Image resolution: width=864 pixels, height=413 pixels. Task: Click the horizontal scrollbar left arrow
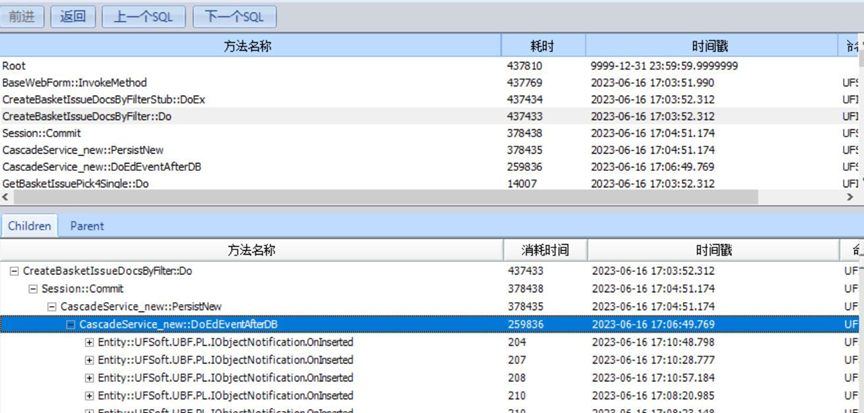pos(7,199)
